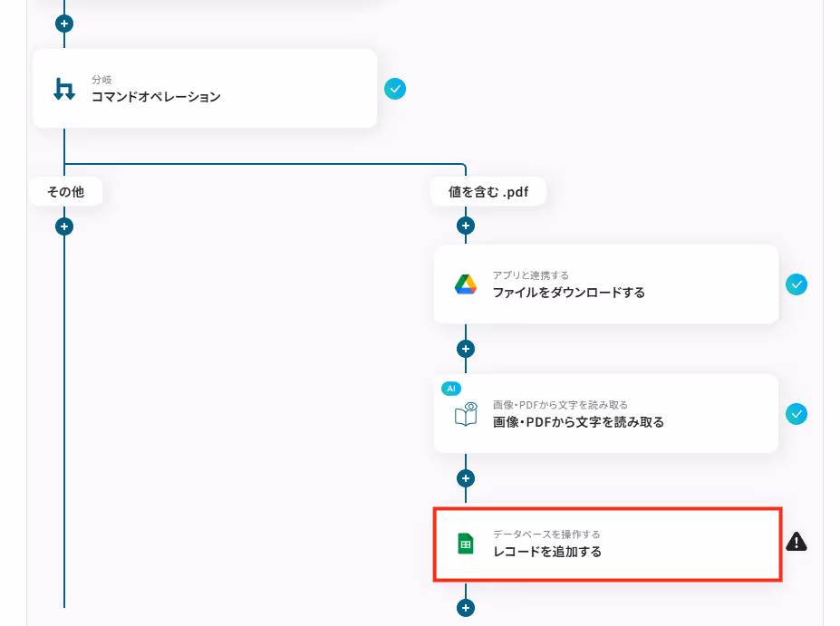Open the 画像・PDFから文字を読み取る card
Screen dimensions: 840x626
606,414
